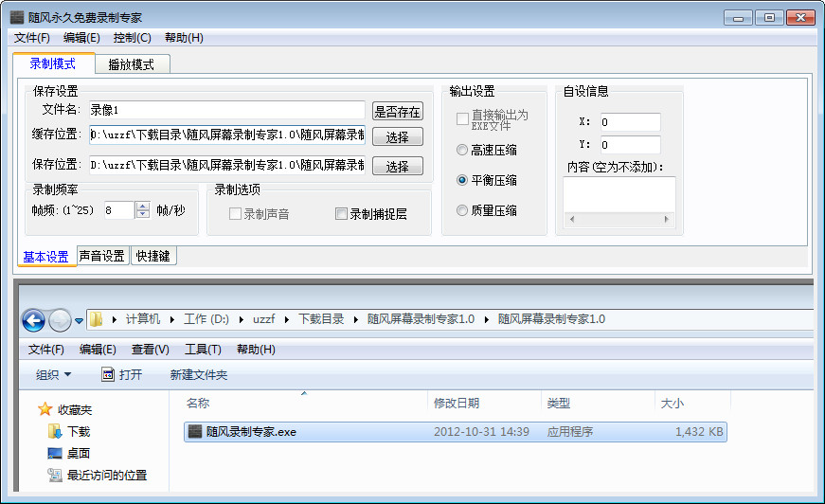This screenshot has height=504, width=825.
Task: Click the 缓存位置 path field
Action: 226,135
